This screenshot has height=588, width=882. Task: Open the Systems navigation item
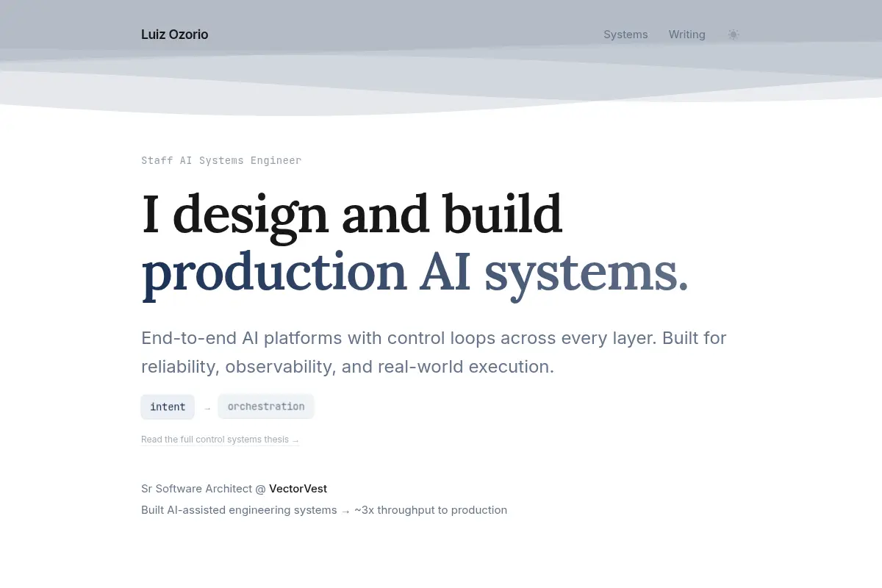point(625,35)
